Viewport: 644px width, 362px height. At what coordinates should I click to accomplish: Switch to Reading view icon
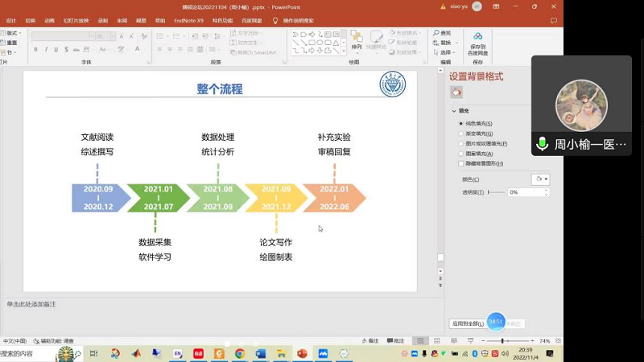click(454, 341)
